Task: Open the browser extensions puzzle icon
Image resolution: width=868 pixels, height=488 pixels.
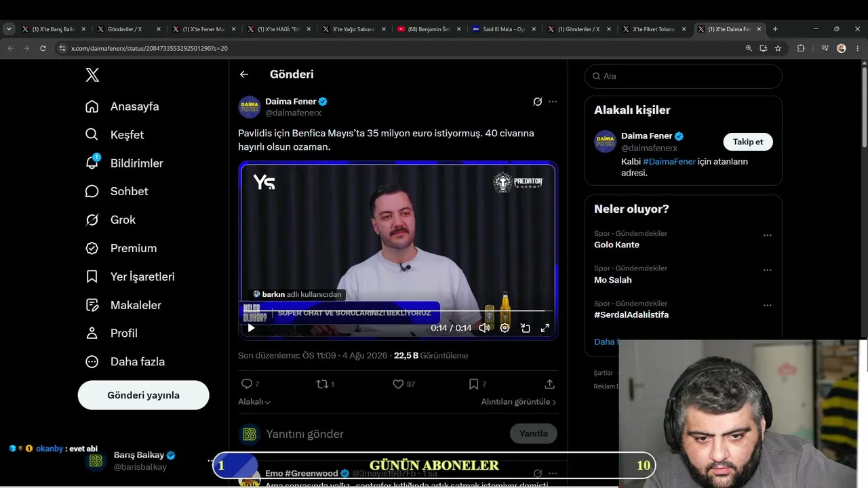Action: [801, 48]
